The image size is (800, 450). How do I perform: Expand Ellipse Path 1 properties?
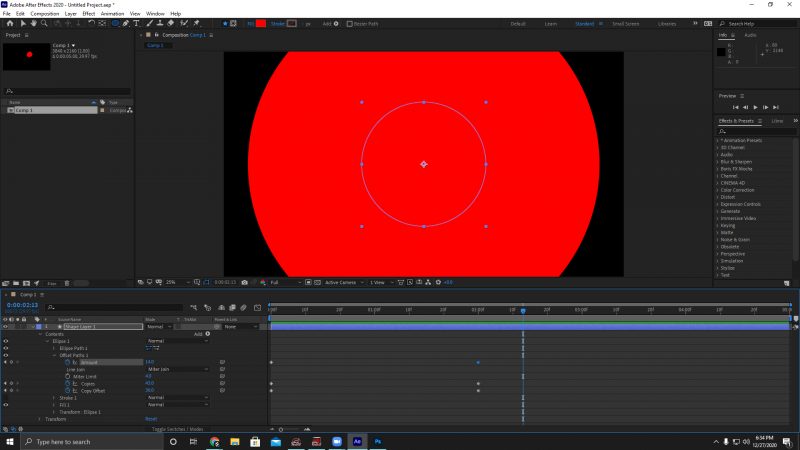pyautogui.click(x=54, y=348)
